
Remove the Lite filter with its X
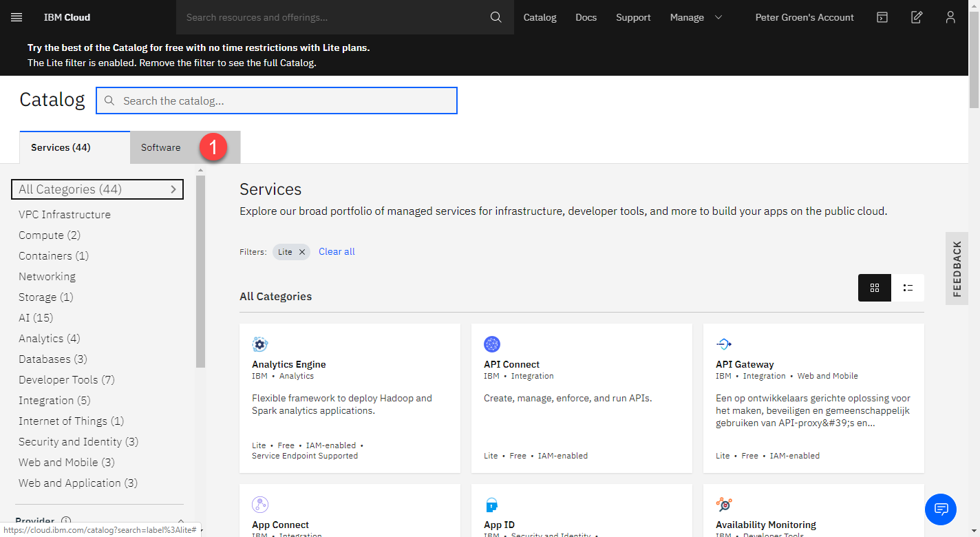pyautogui.click(x=302, y=252)
